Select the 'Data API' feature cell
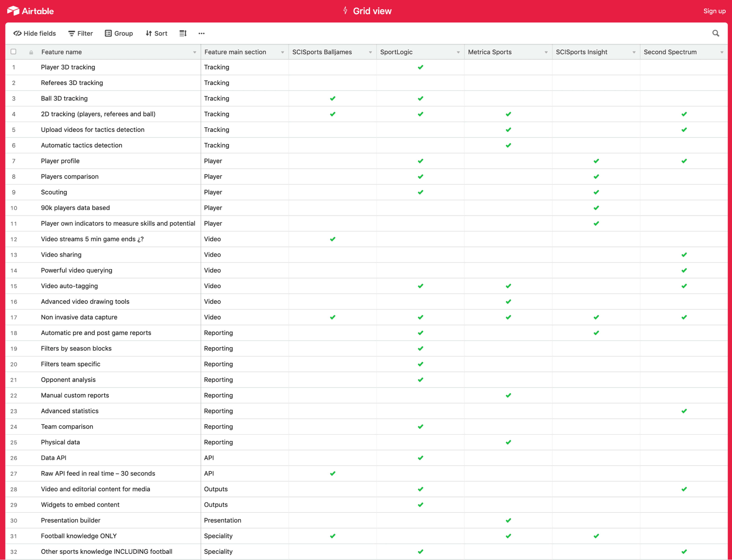The image size is (732, 560). click(120, 458)
